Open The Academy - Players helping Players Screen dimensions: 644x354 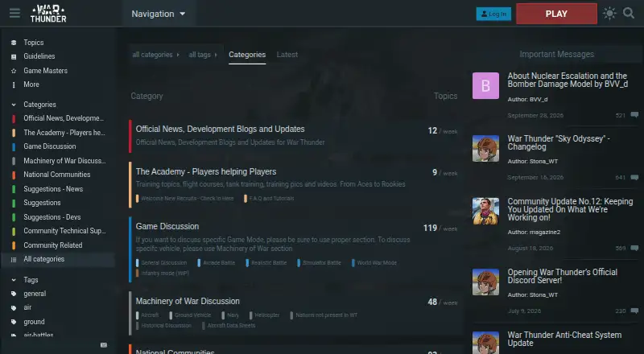click(x=206, y=171)
